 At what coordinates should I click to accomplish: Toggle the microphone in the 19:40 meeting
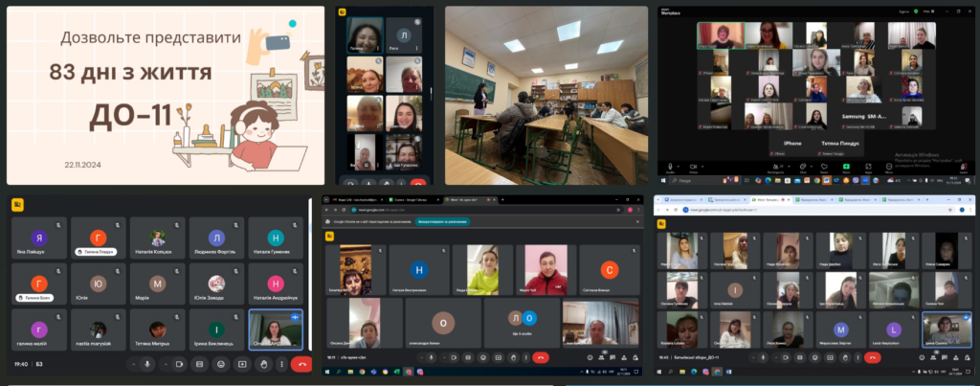pyautogui.click(x=146, y=364)
